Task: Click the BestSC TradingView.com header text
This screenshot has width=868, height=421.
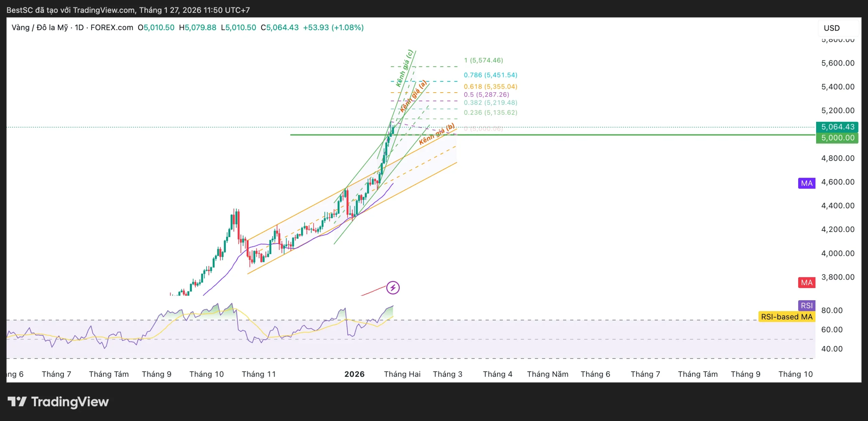Action: tap(128, 10)
